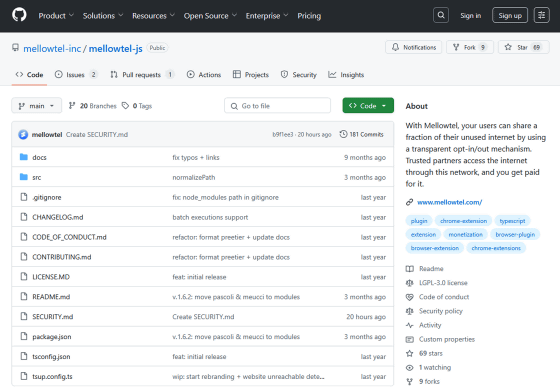The height and width of the screenshot is (390, 560).
Task: Click the GitHub Octocat logo
Action: (19, 15)
